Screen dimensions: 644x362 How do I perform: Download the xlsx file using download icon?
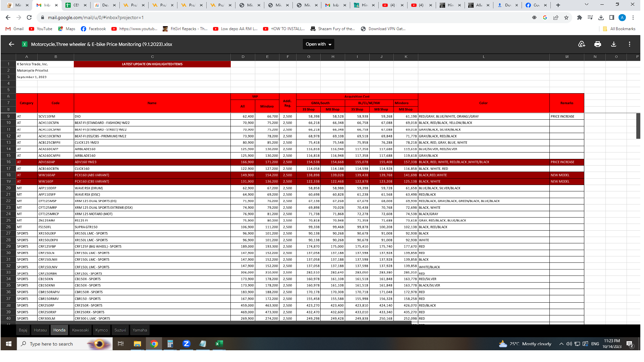(613, 44)
